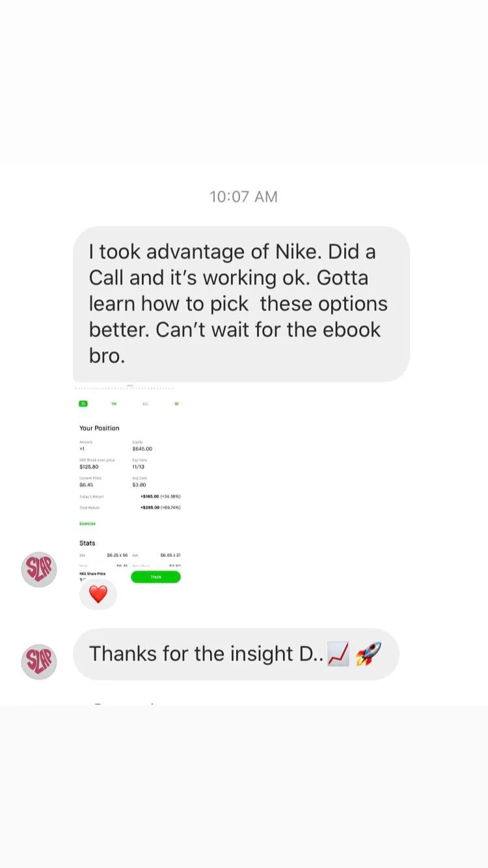This screenshot has width=488, height=868.
Task: Tap the +$265.00 total return value
Action: 150,507
